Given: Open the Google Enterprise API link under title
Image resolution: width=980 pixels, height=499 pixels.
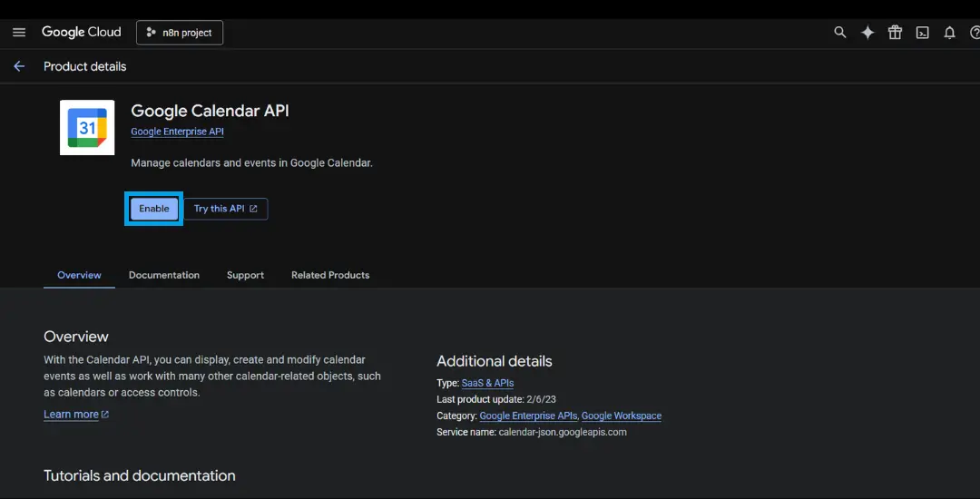Looking at the screenshot, I should [x=178, y=132].
